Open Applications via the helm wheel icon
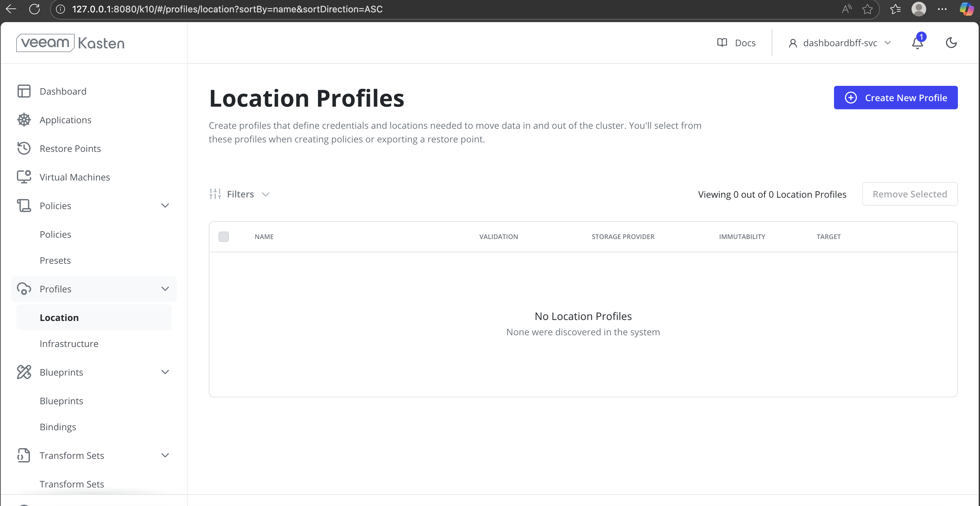 click(24, 120)
